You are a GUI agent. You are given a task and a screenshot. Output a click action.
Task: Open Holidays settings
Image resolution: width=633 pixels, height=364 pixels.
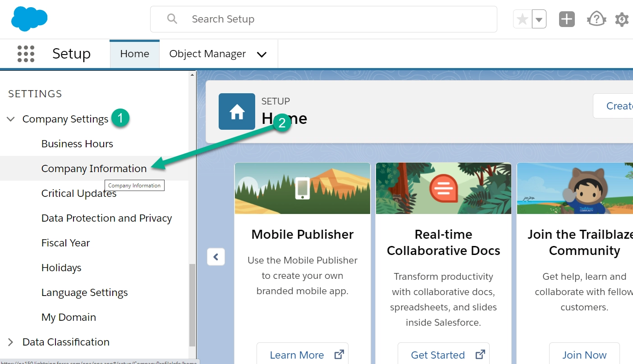pyautogui.click(x=61, y=268)
